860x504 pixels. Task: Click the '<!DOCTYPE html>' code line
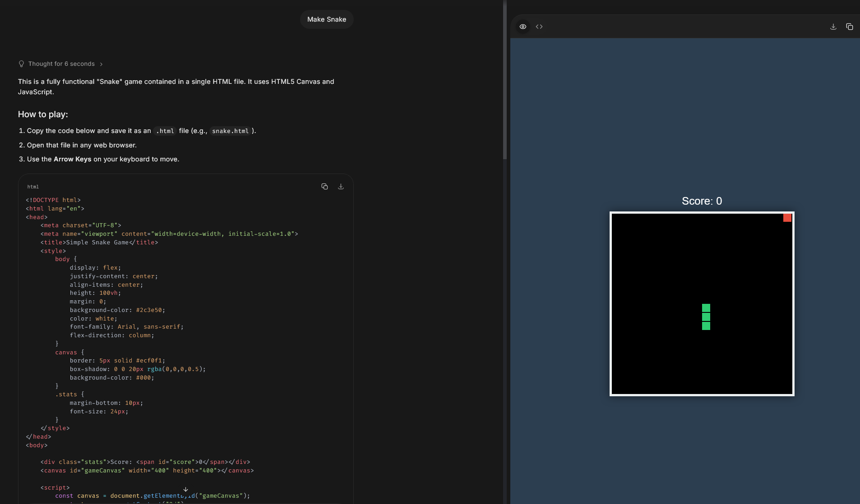click(x=53, y=200)
